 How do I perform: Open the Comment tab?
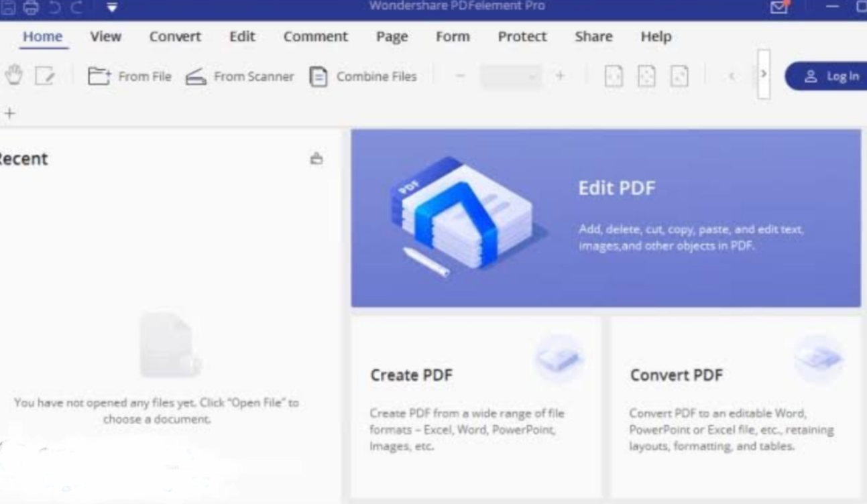click(x=316, y=37)
